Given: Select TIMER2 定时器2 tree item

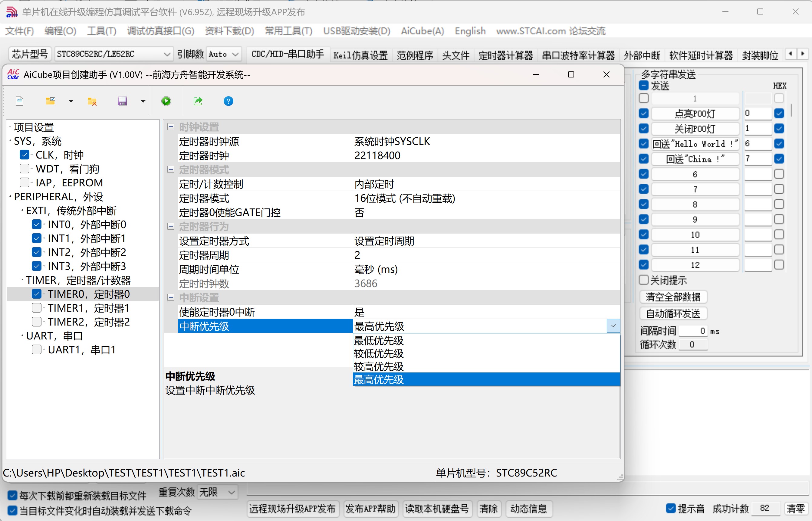Looking at the screenshot, I should [x=89, y=322].
